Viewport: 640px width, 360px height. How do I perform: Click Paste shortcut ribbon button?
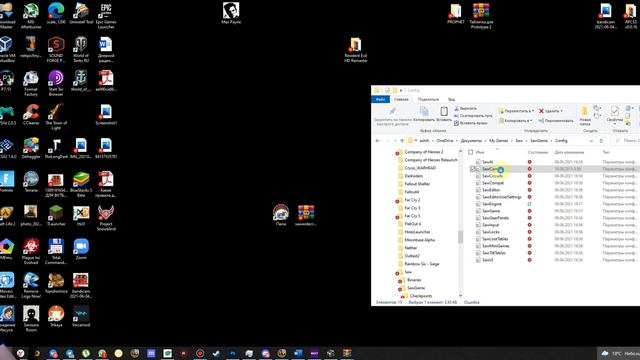[x=471, y=123]
